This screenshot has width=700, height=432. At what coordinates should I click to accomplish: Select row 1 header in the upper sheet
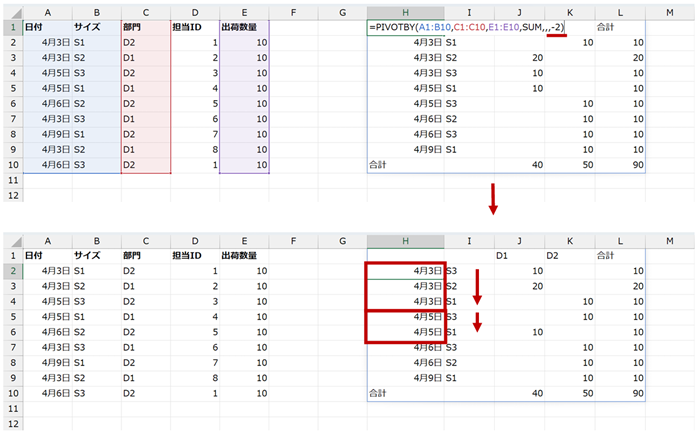pyautogui.click(x=13, y=27)
